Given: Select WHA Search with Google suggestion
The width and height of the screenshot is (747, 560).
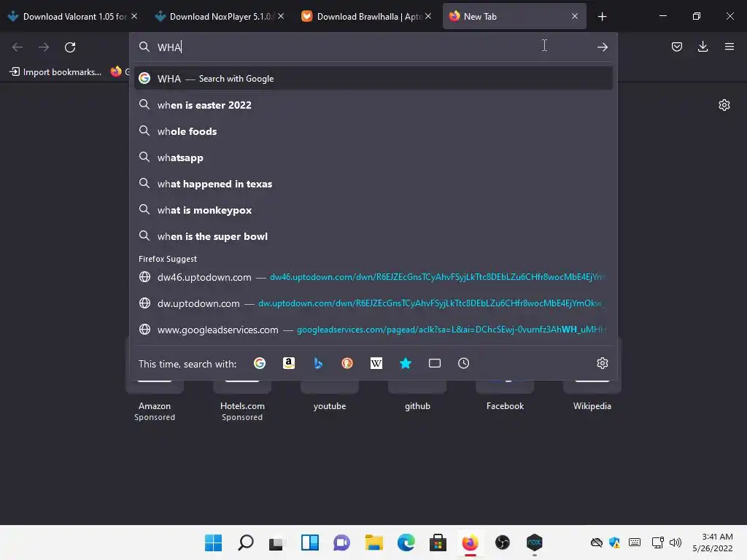Looking at the screenshot, I should click(373, 79).
